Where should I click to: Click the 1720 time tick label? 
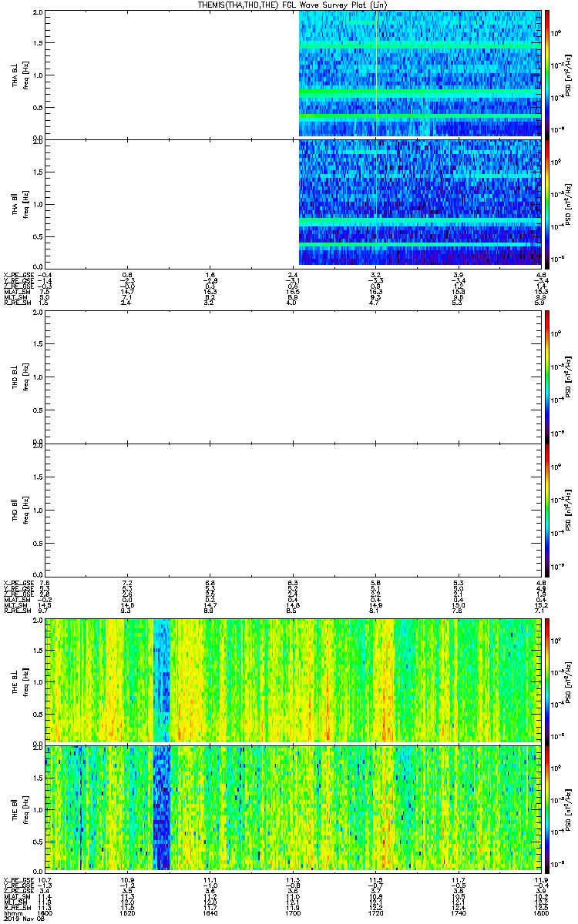375,913
